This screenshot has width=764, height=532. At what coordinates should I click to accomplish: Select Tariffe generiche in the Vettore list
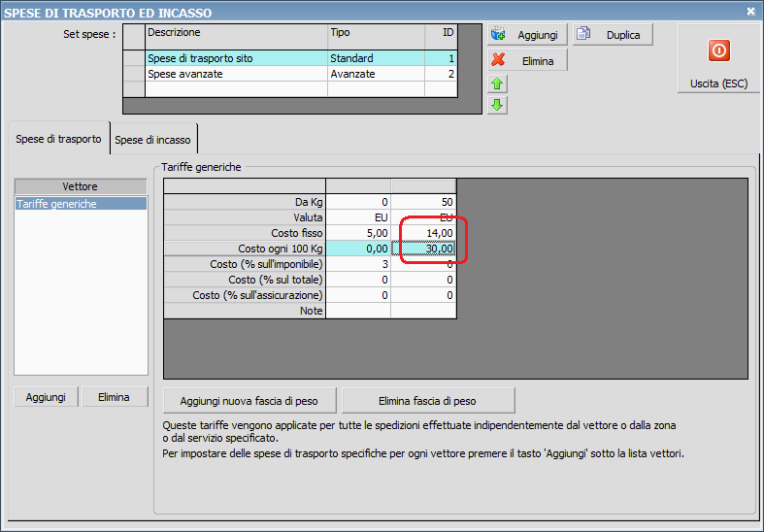point(81,204)
